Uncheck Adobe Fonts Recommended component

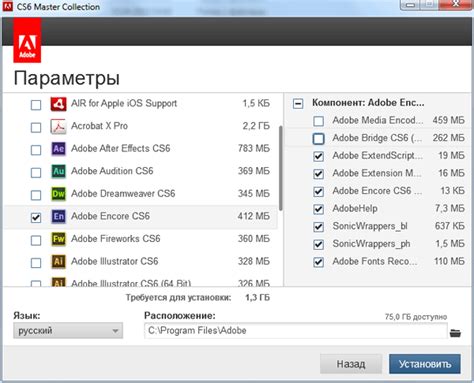pos(318,262)
